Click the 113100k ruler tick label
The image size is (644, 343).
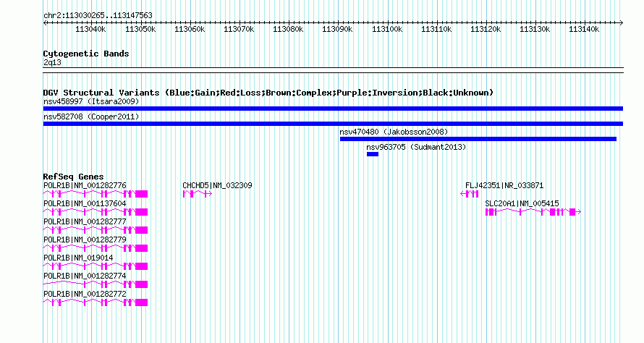coord(387,29)
